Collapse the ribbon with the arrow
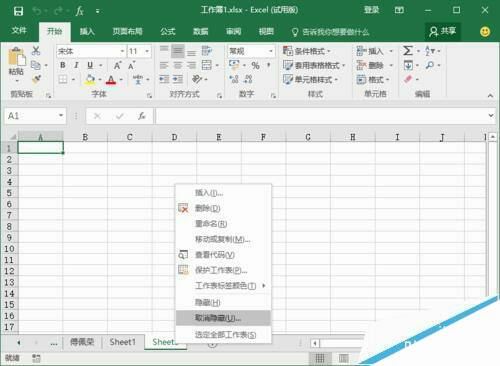This screenshot has width=500, height=366. 490,96
